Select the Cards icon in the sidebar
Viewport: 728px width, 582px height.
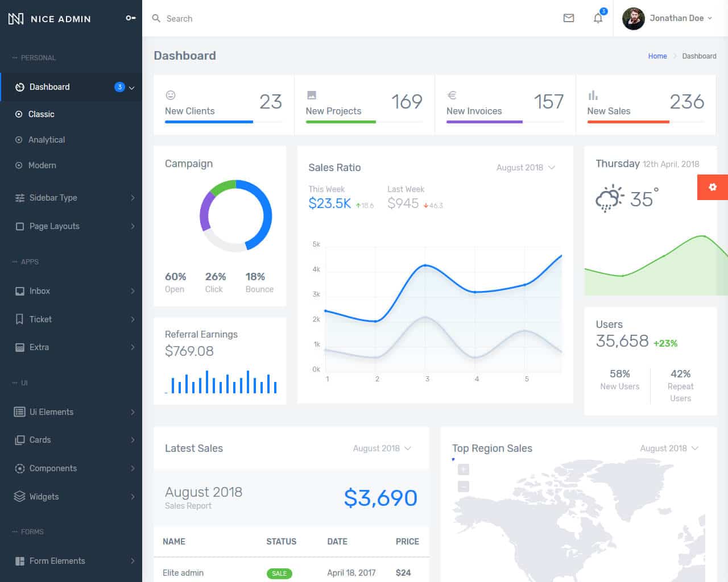click(x=19, y=440)
